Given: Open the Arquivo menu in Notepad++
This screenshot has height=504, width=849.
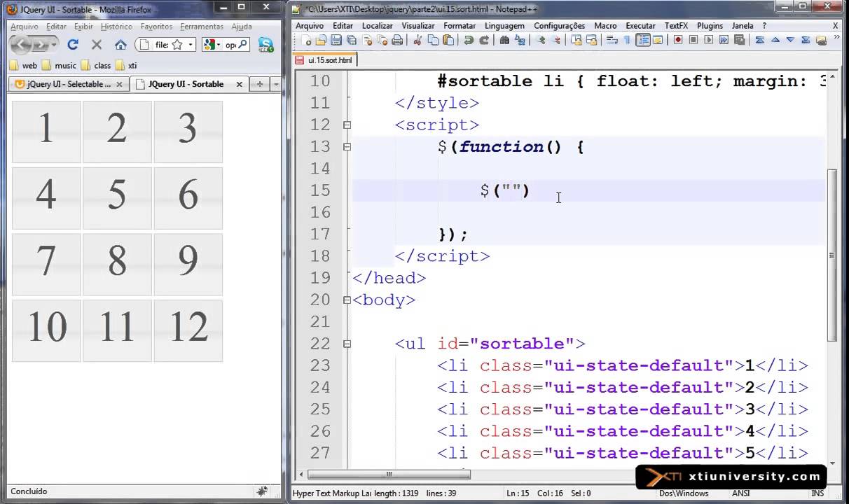Looking at the screenshot, I should pos(310,26).
